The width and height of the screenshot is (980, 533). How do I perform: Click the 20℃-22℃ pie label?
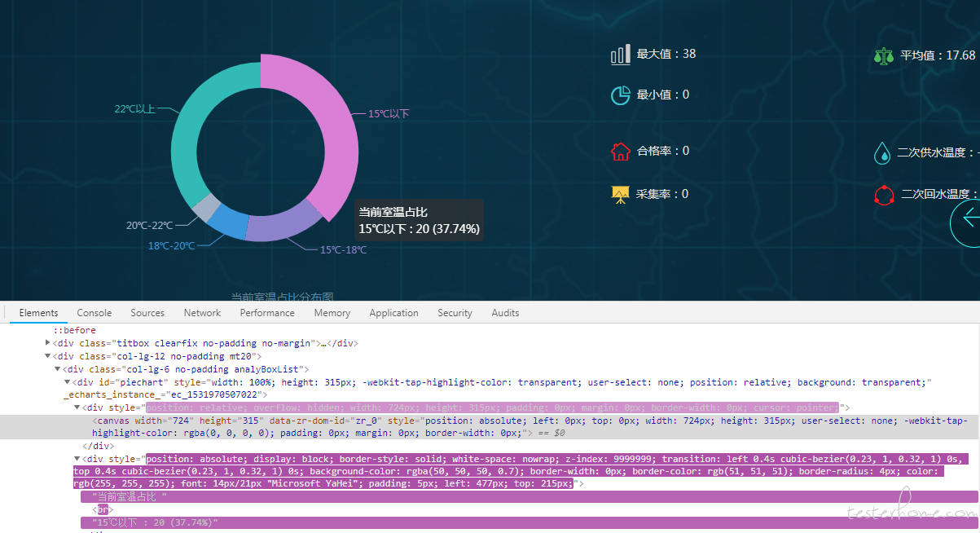click(149, 226)
